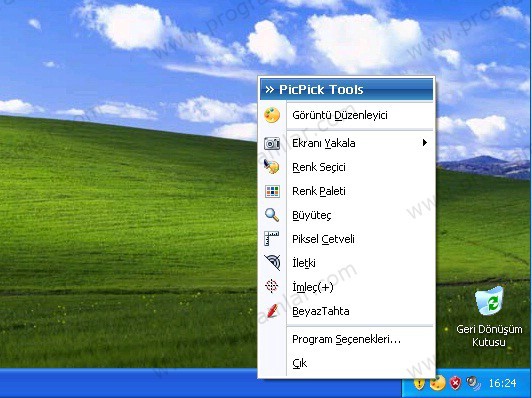Image resolution: width=532 pixels, height=398 pixels.
Task: Click the color grid icon beside Renk Paleti
Action: (x=272, y=191)
